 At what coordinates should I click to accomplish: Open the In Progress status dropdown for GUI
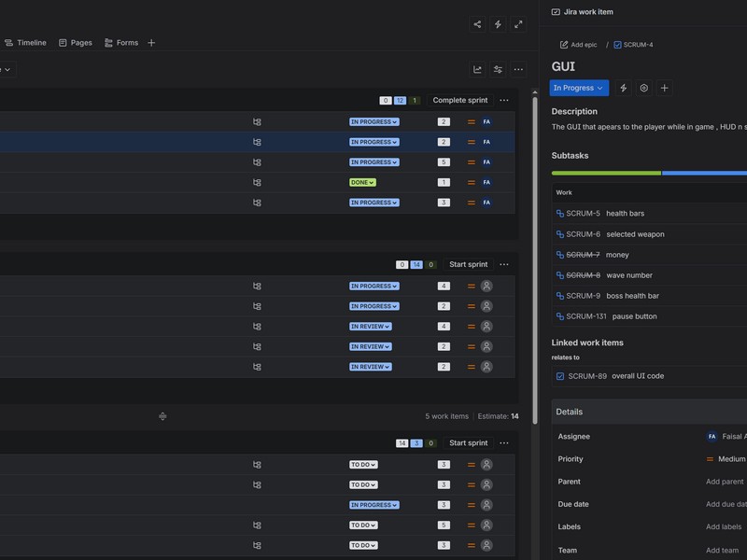578,88
